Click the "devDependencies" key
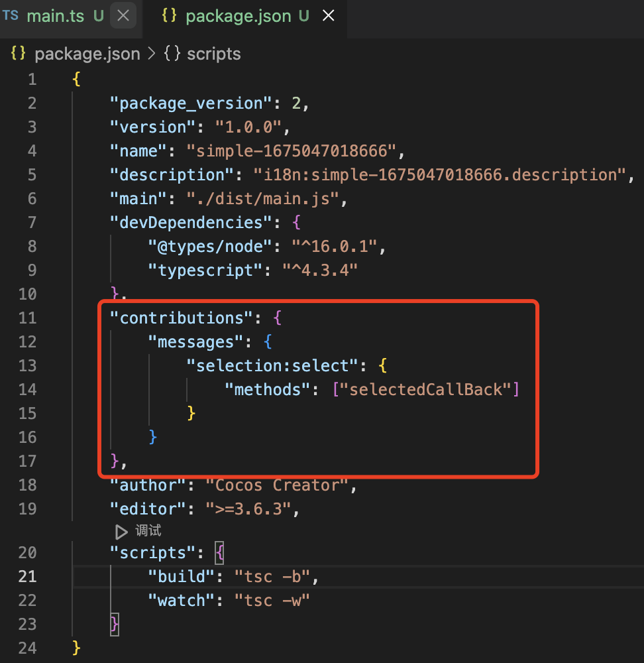 pyautogui.click(x=191, y=223)
